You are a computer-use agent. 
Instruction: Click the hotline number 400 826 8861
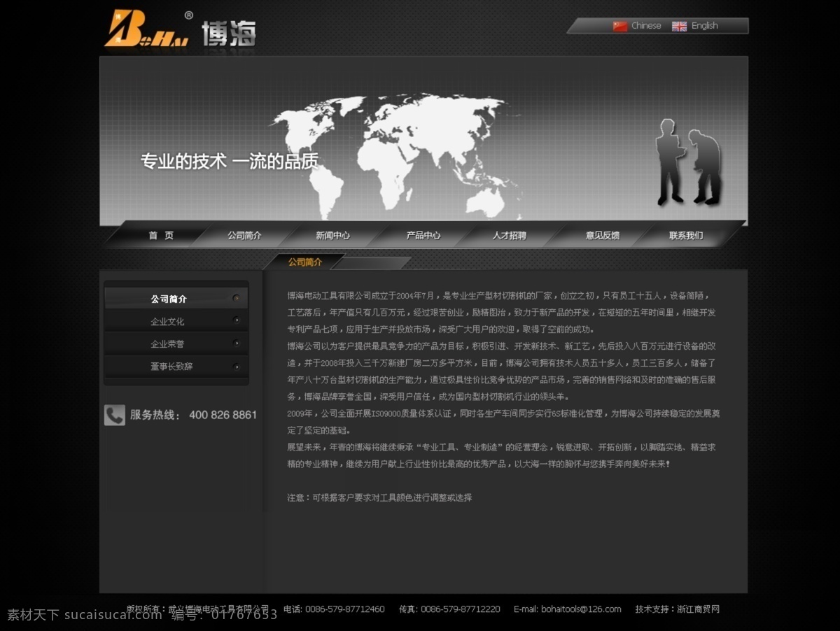pos(223,415)
